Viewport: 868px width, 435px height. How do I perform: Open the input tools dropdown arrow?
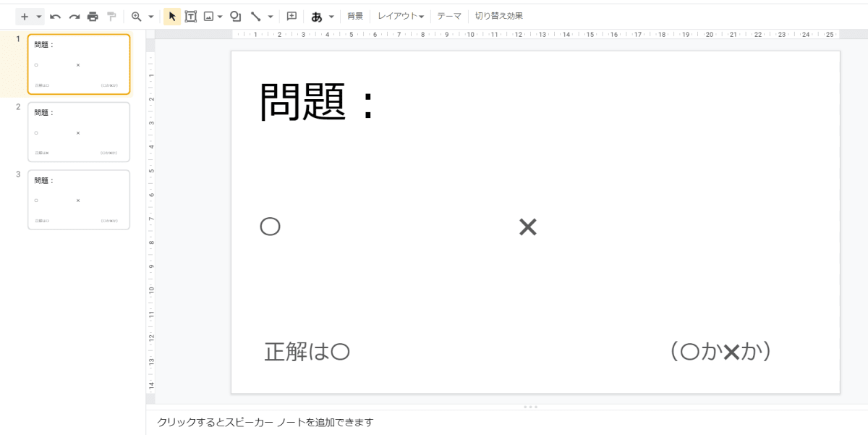click(x=331, y=17)
